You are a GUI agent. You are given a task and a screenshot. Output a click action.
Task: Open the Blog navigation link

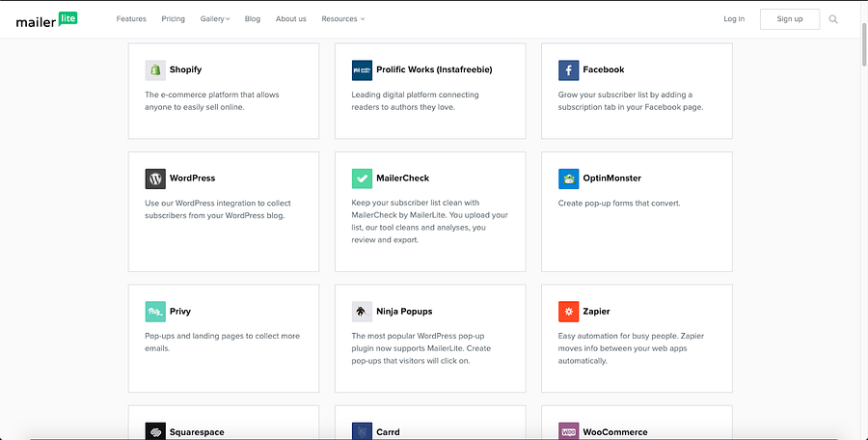point(253,18)
